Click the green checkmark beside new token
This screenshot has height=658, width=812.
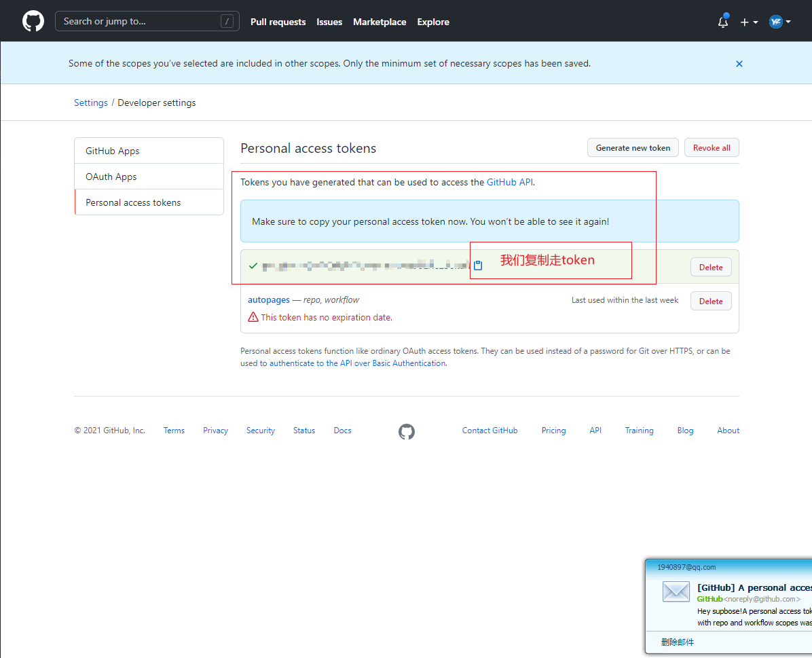pyautogui.click(x=253, y=266)
